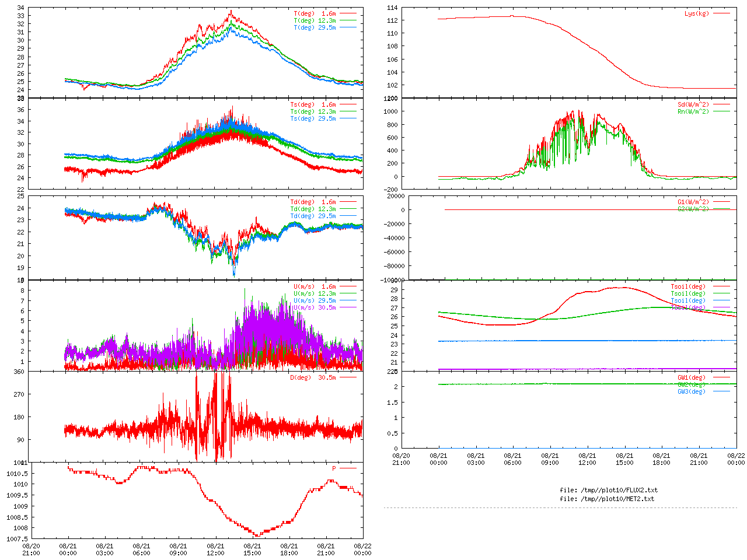Select the Ts(deg) 12.3m legend label
Viewport: 747px width, 560px height.
pyautogui.click(x=313, y=111)
